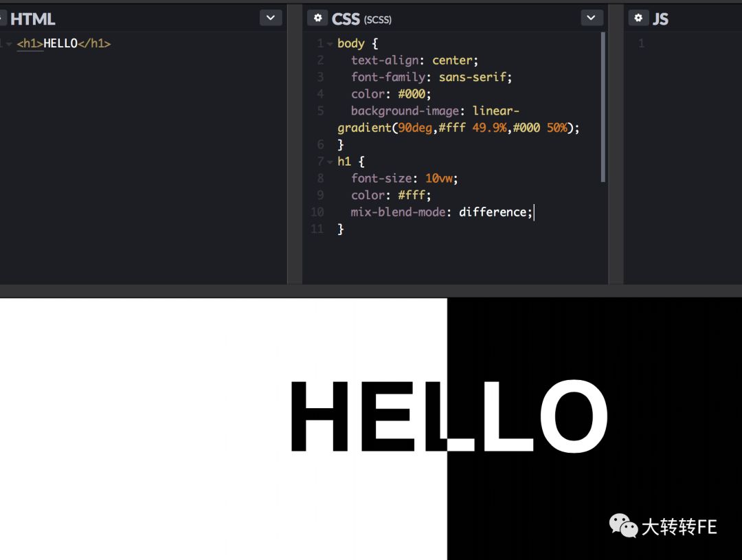Click the '(SCSS)' label in CSS header
This screenshot has width=742, height=560.
[378, 19]
